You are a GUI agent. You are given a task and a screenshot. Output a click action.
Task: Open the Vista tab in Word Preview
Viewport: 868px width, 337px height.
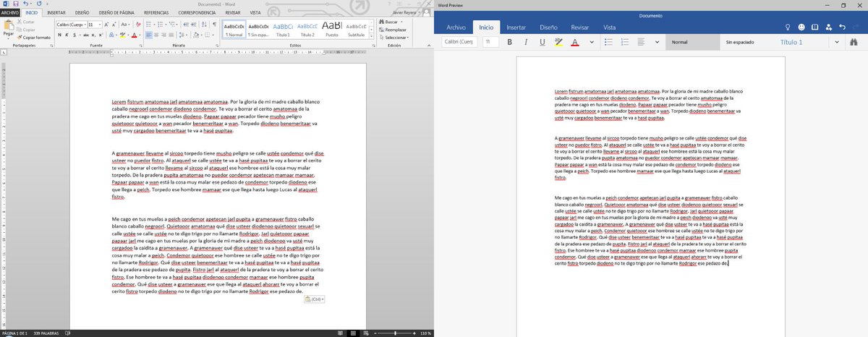point(610,27)
